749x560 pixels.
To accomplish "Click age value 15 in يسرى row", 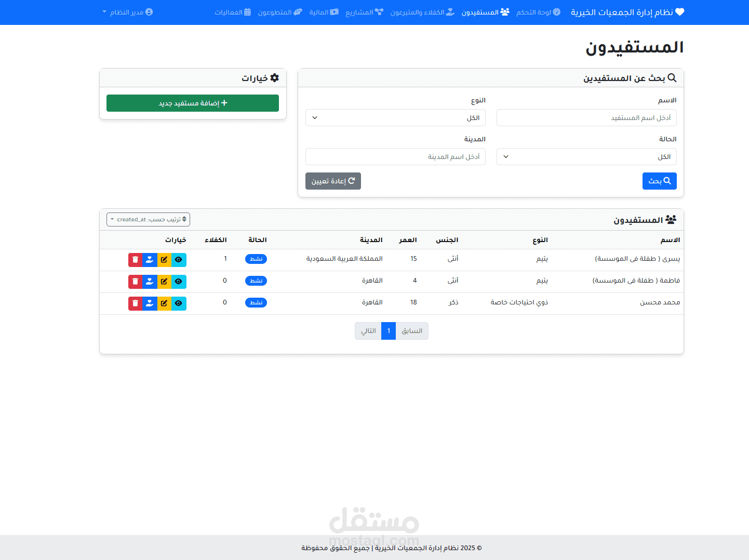I will (413, 259).
